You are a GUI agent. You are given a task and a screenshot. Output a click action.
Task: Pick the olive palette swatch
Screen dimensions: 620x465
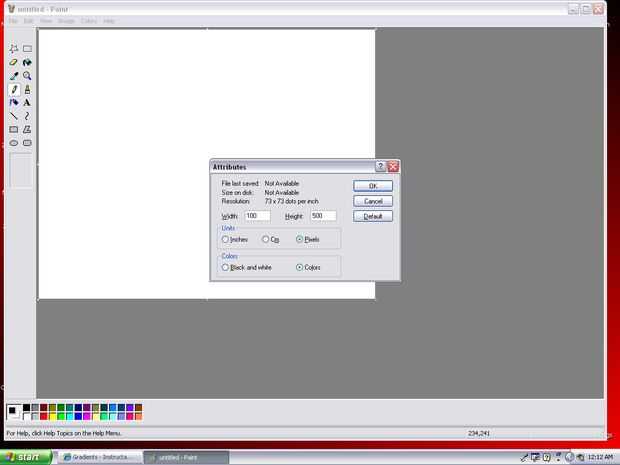click(x=52, y=408)
